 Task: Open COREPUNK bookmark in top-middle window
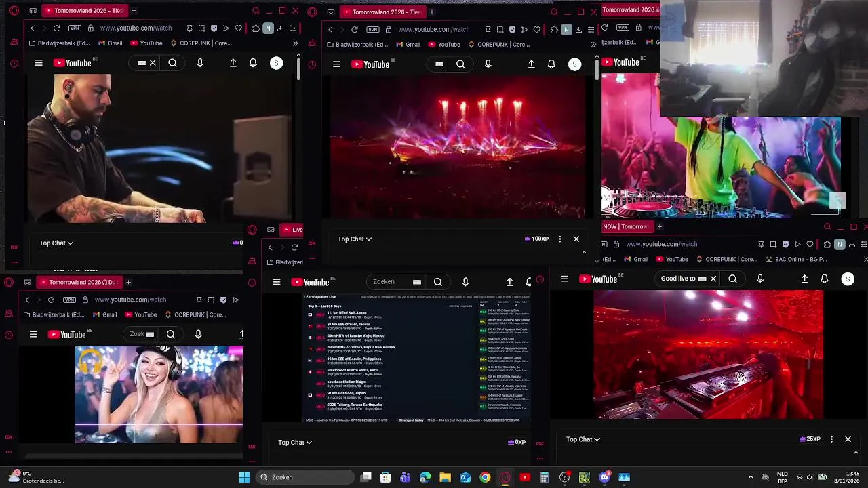coord(499,45)
